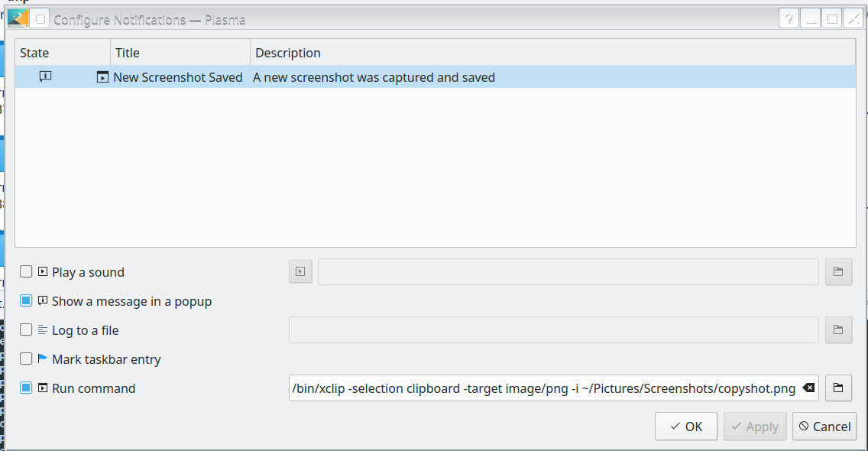Viewport: 868px width, 451px height.
Task: Click inside the Run command input field
Action: [542, 388]
